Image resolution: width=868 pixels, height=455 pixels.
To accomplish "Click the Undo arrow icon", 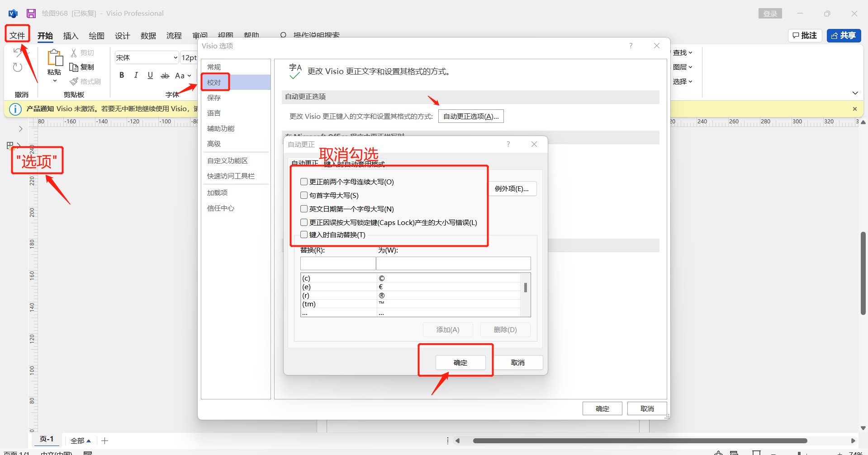I will point(17,52).
